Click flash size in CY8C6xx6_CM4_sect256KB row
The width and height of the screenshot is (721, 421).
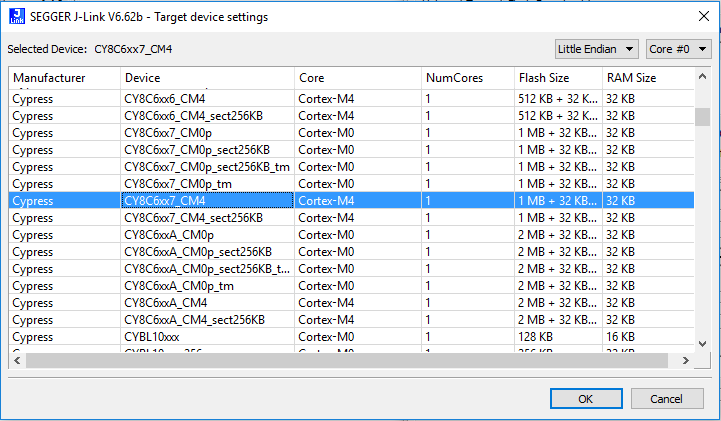click(x=557, y=116)
